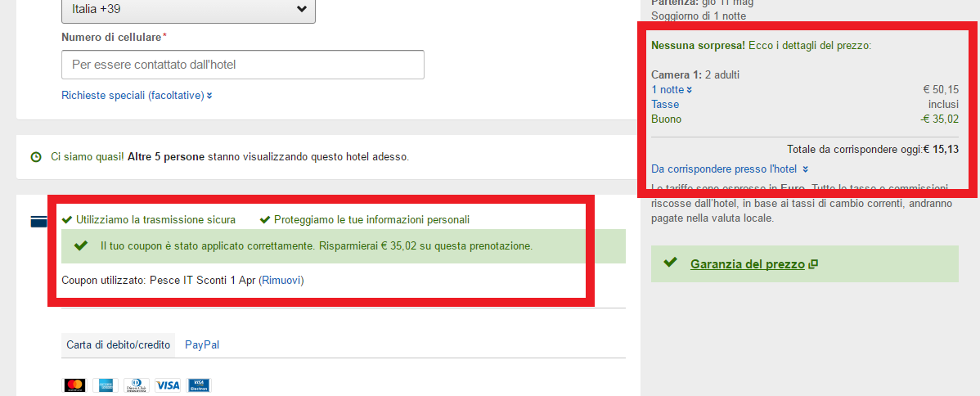Click the Diners Club card icon
Image resolution: width=980 pixels, height=396 pixels.
137,385
